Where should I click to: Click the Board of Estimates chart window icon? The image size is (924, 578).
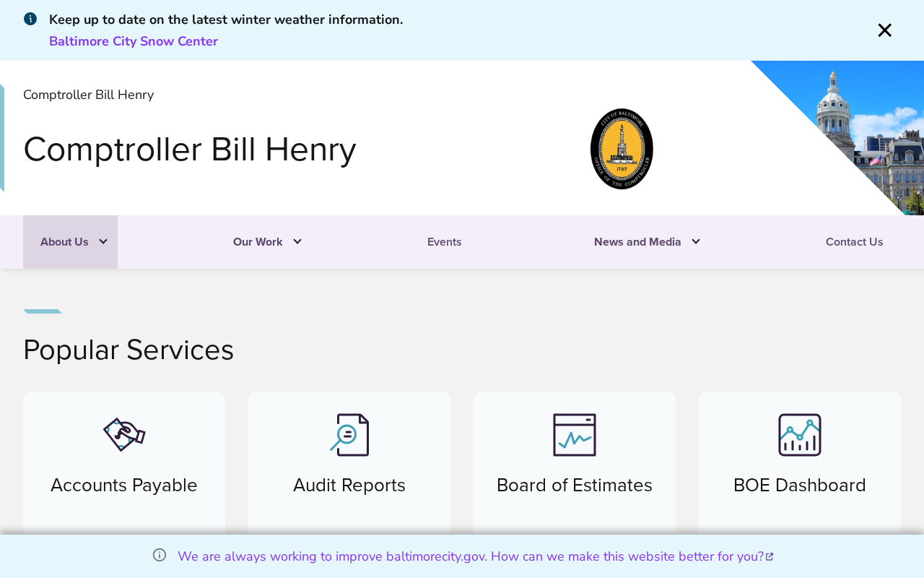[x=575, y=435]
